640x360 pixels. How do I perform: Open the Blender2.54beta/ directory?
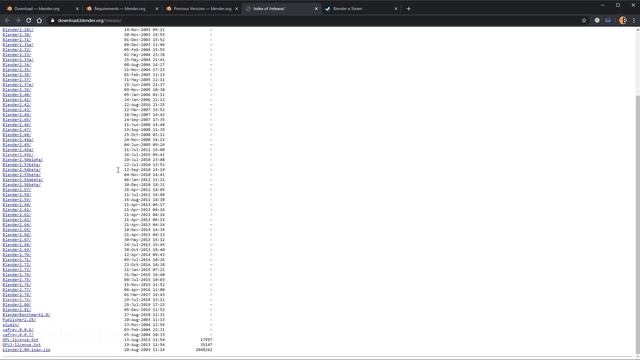[x=22, y=170]
